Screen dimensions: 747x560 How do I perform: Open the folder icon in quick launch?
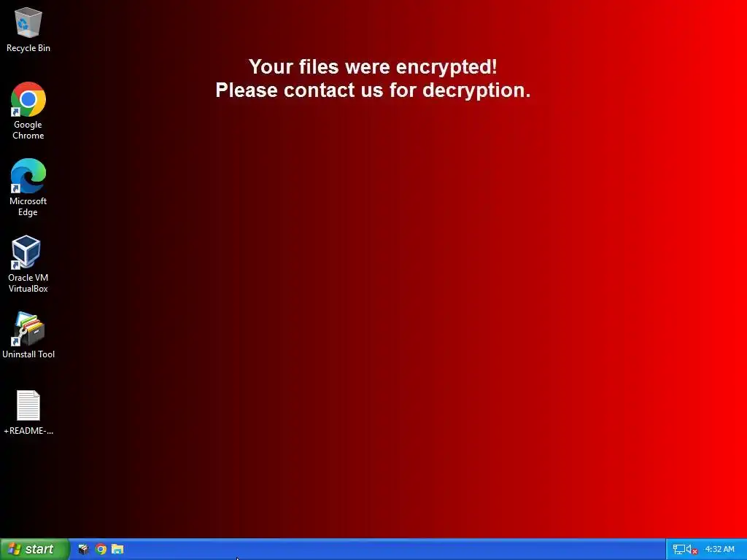(117, 549)
